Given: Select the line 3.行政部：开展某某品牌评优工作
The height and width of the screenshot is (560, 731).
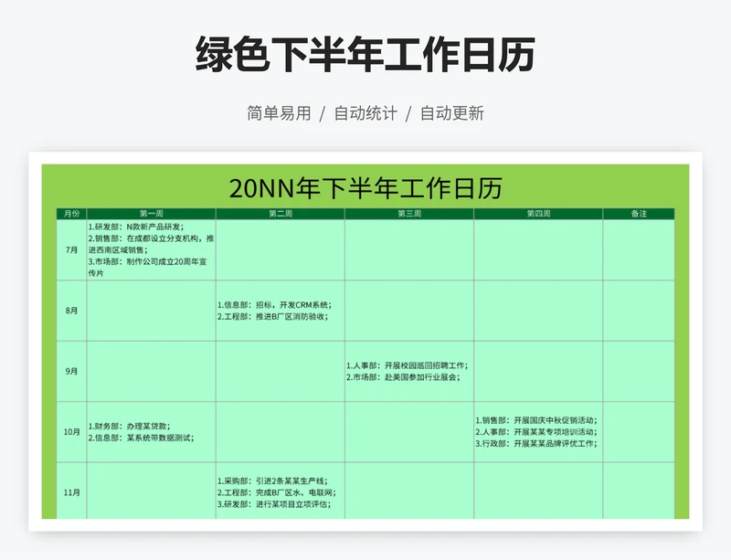Looking at the screenshot, I should tap(536, 443).
